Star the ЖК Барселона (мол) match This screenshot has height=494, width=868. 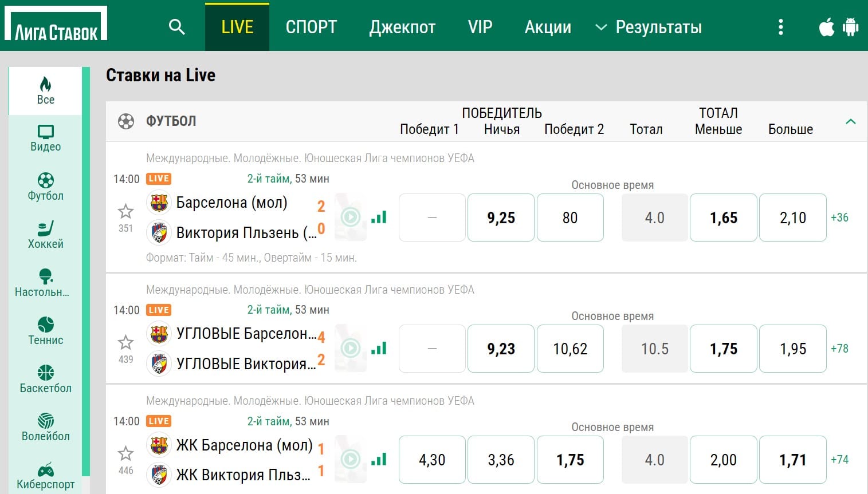tap(125, 454)
